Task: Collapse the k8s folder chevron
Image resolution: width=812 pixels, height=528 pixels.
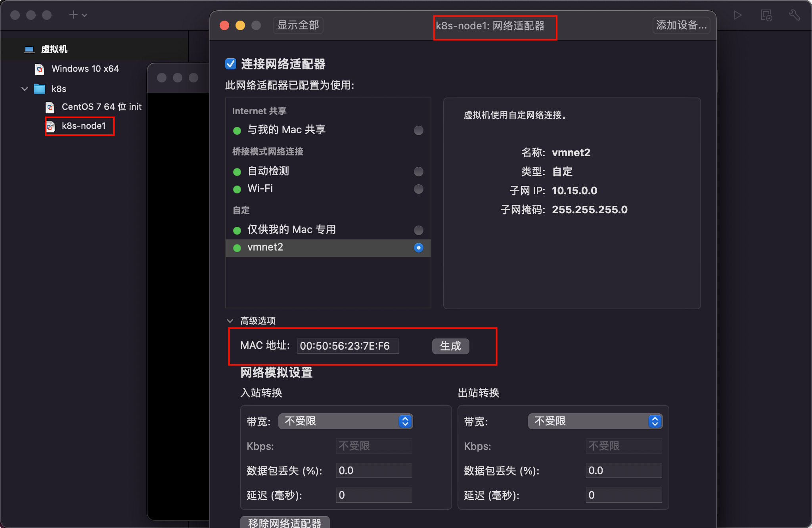Action: (x=25, y=89)
